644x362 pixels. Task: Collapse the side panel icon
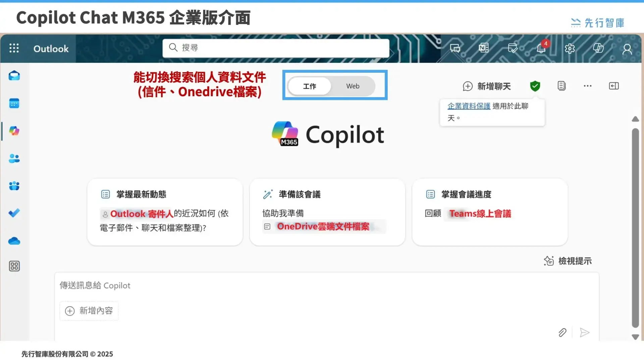pos(614,86)
